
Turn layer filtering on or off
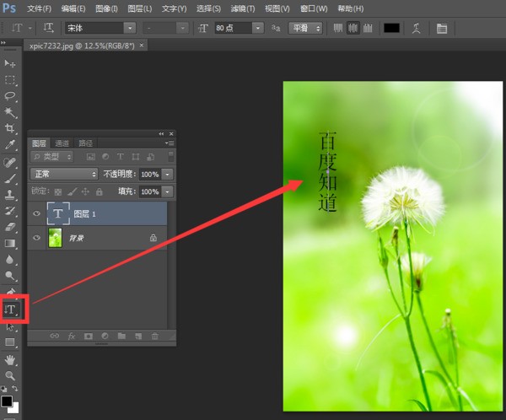(x=170, y=157)
